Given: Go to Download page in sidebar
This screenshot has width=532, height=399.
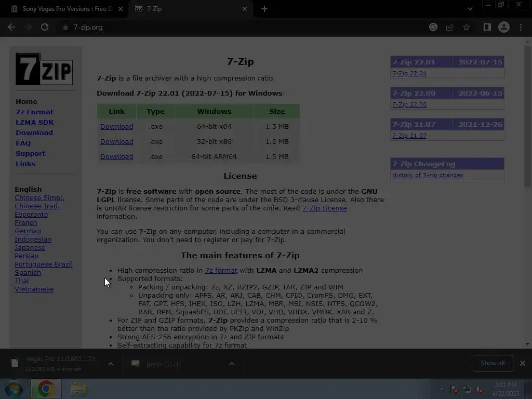Looking at the screenshot, I should [x=34, y=132].
